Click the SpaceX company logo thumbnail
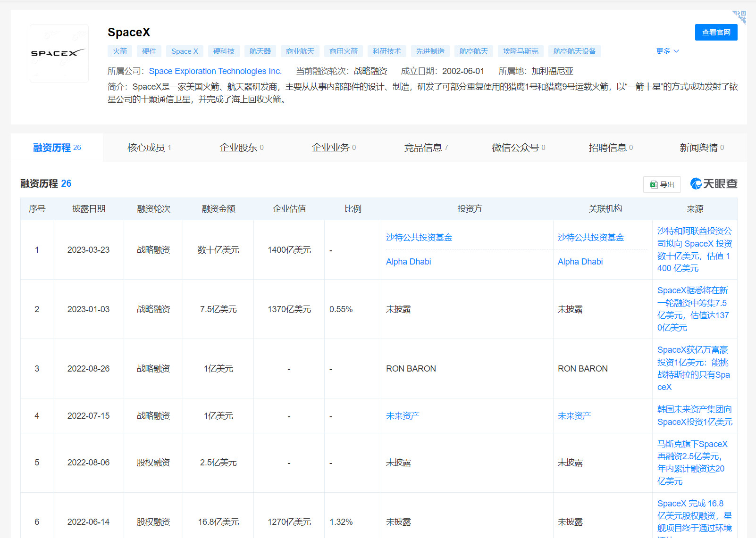This screenshot has height=538, width=756. 59,53
